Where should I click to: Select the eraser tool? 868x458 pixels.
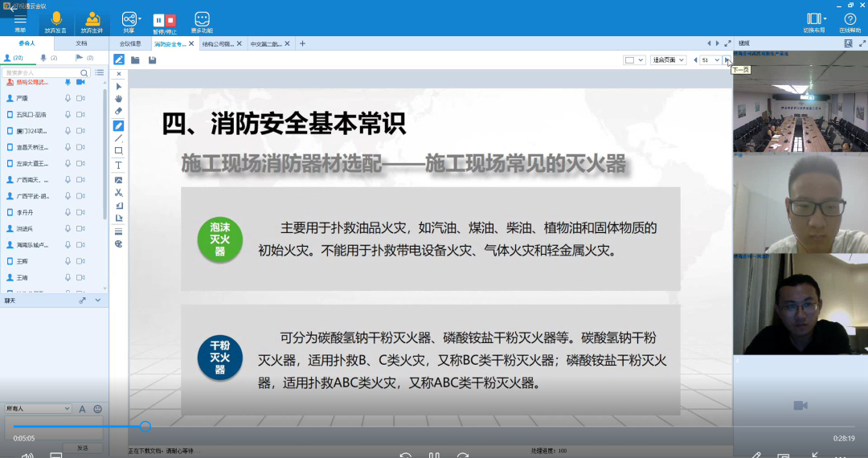pyautogui.click(x=118, y=111)
